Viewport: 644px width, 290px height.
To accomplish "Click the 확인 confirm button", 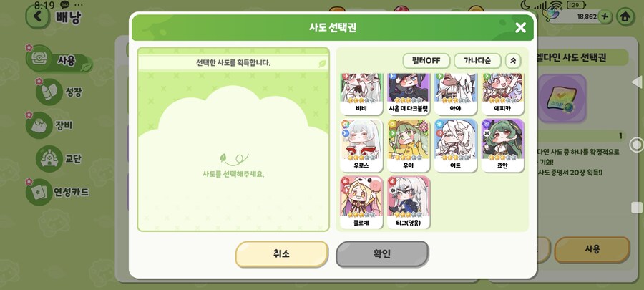I will pyautogui.click(x=382, y=254).
